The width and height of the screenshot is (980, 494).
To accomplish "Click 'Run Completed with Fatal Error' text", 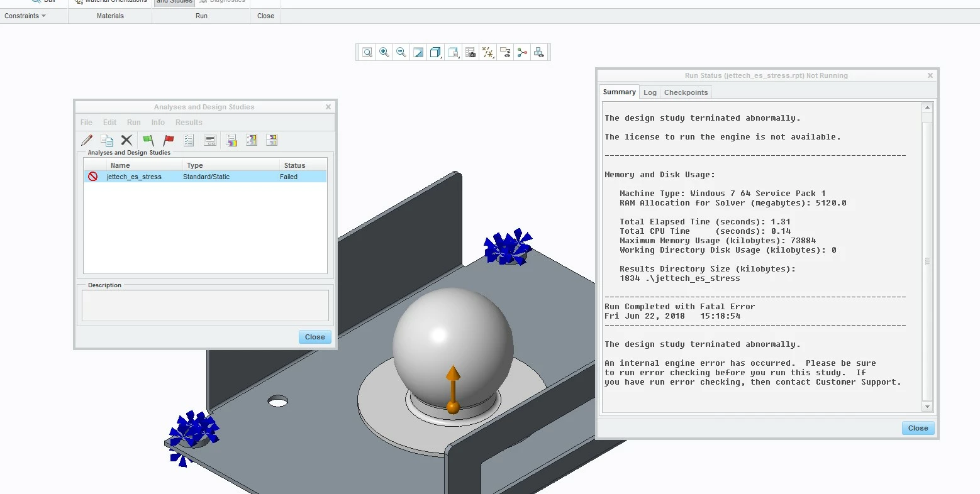I will 679,307.
